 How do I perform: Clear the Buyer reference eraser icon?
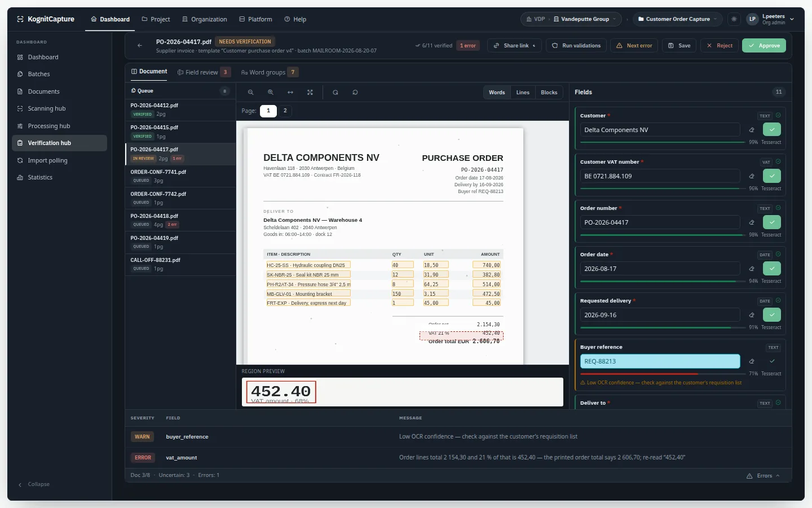click(x=752, y=361)
